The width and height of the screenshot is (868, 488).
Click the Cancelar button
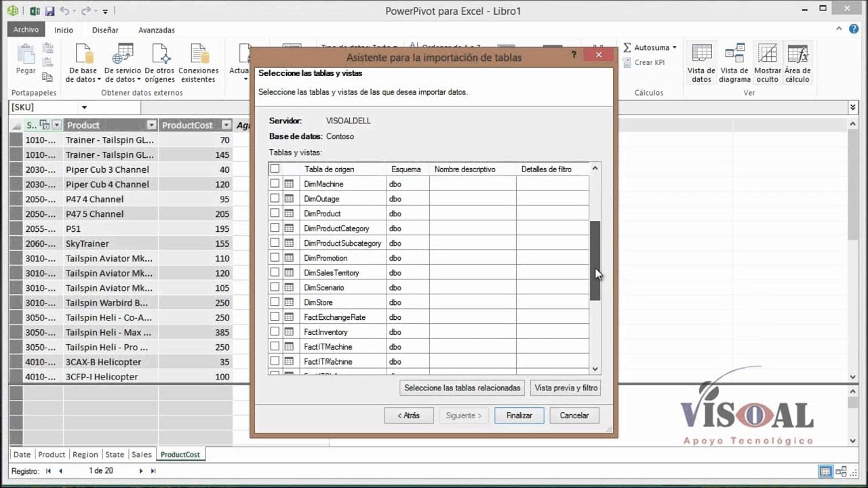click(574, 415)
